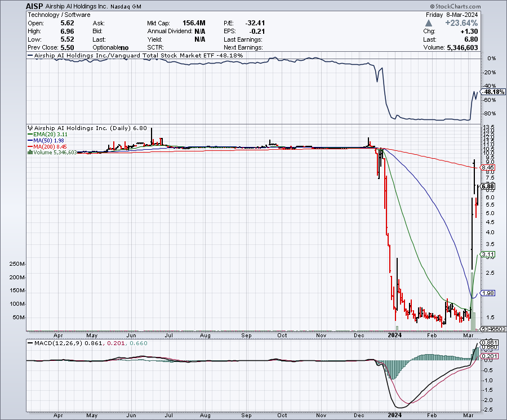Click the up-triangle price change indicator
This screenshot has height=420, width=507.
tap(429, 23)
